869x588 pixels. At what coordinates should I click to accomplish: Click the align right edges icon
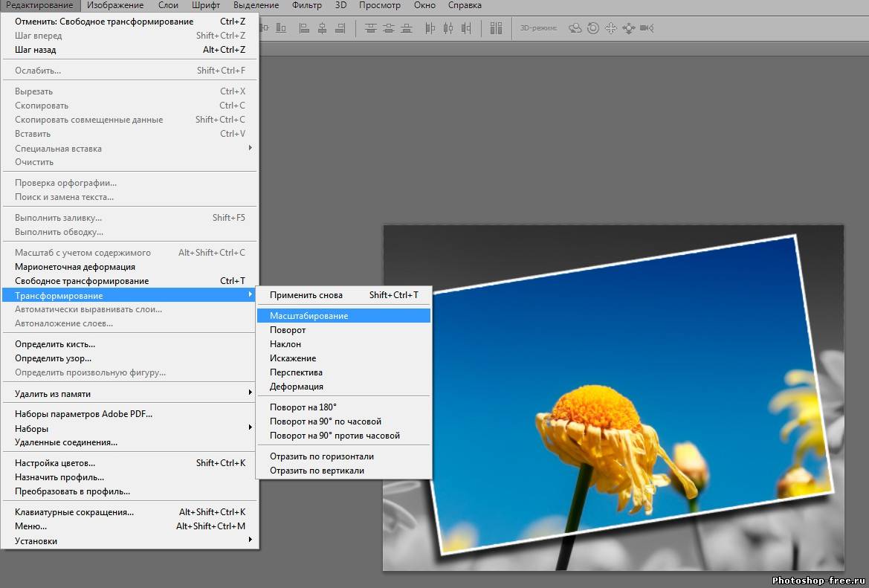pos(340,28)
